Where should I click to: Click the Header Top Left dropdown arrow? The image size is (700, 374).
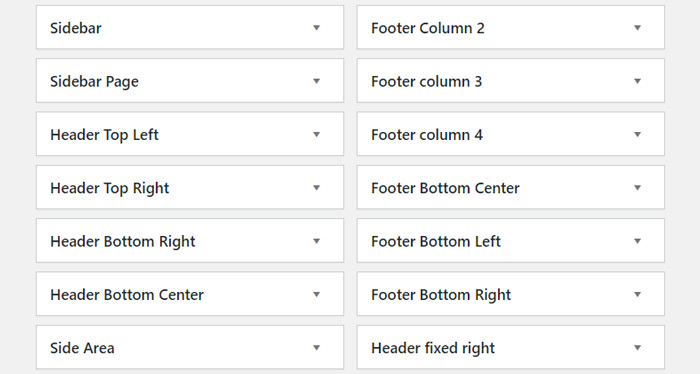point(317,134)
